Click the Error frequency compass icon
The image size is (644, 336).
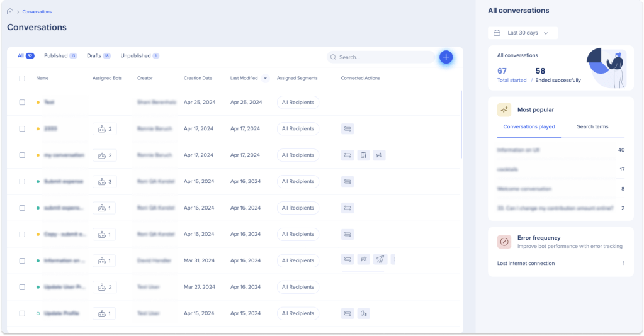click(504, 242)
